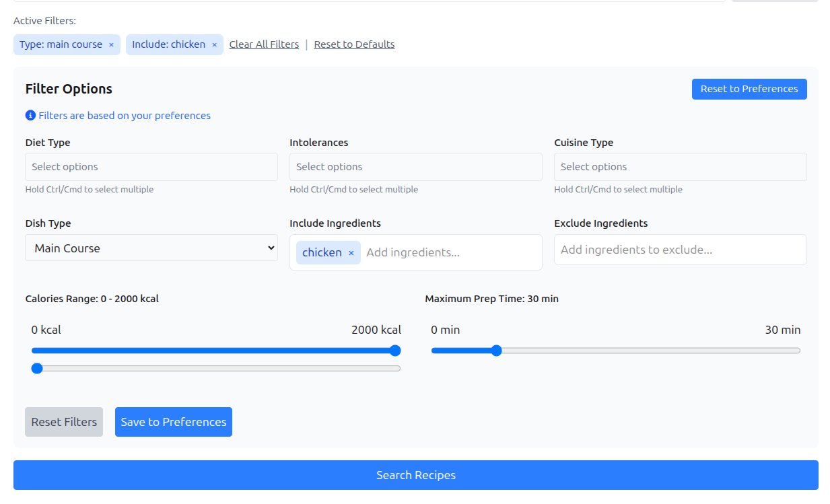
Task: Click the Reset to Defaults link
Action: (354, 44)
